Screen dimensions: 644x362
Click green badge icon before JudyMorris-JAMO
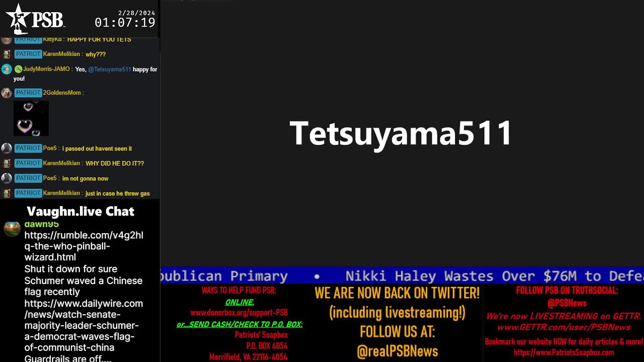pos(18,69)
